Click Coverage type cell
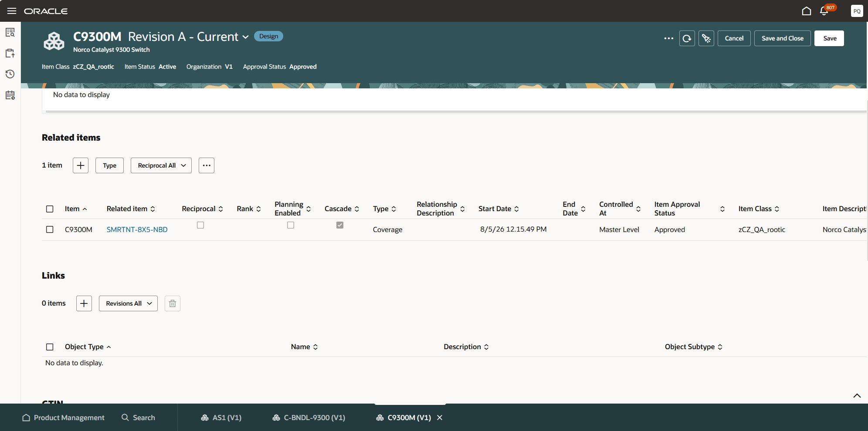Viewport: 868px width, 431px height. [388, 229]
